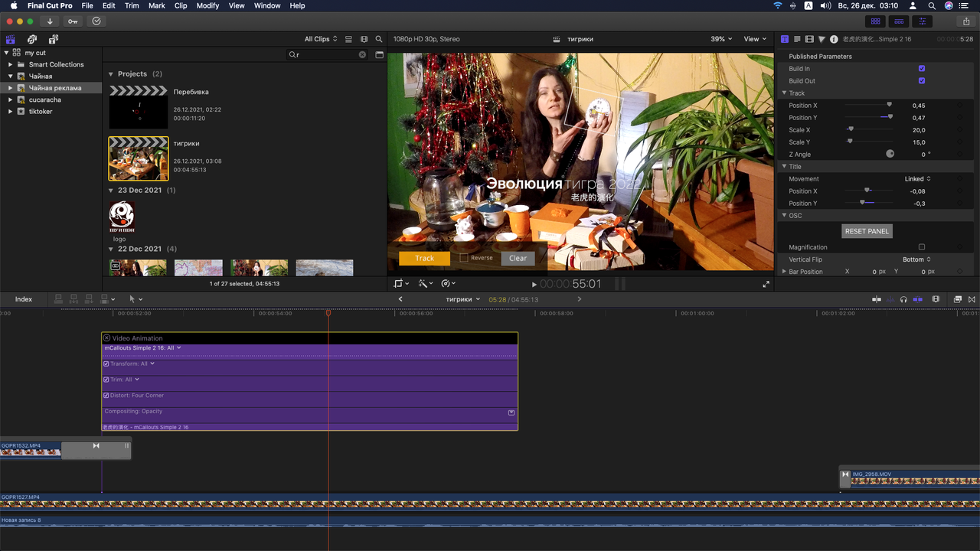Collapse the Track parameters section
The image size is (980, 551).
(x=785, y=93)
